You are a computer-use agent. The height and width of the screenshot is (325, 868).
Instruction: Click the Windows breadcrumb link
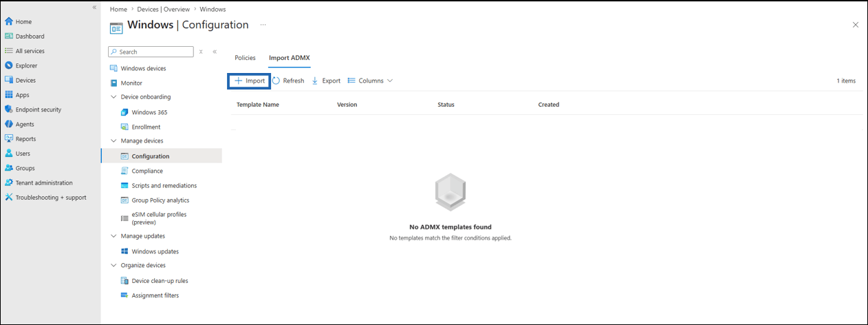click(x=213, y=10)
